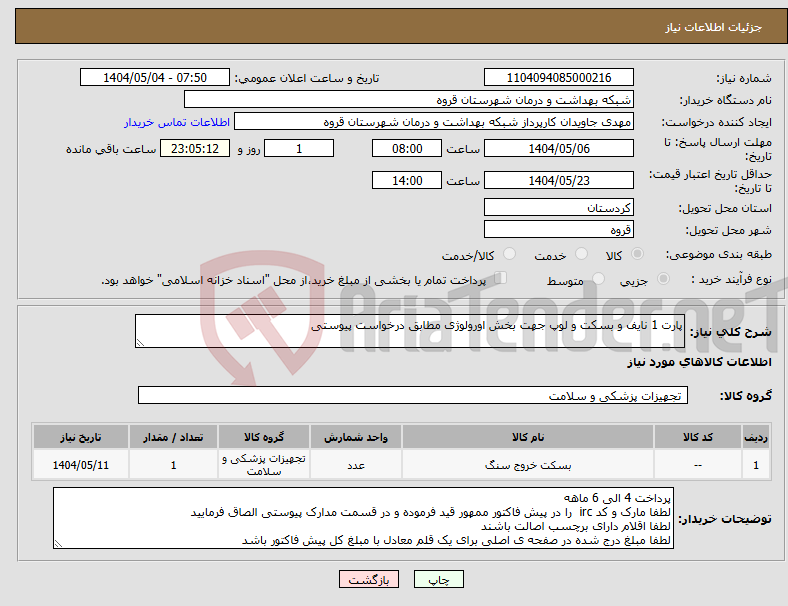Click the کد کالا column header

click(698, 437)
